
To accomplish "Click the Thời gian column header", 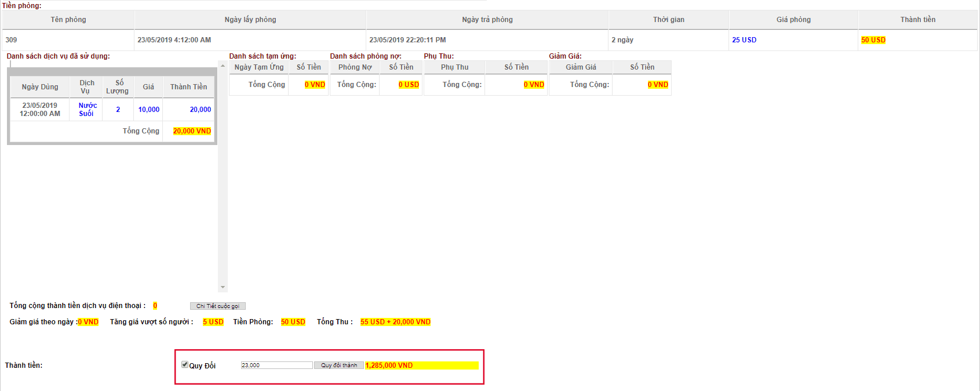I will 669,20.
